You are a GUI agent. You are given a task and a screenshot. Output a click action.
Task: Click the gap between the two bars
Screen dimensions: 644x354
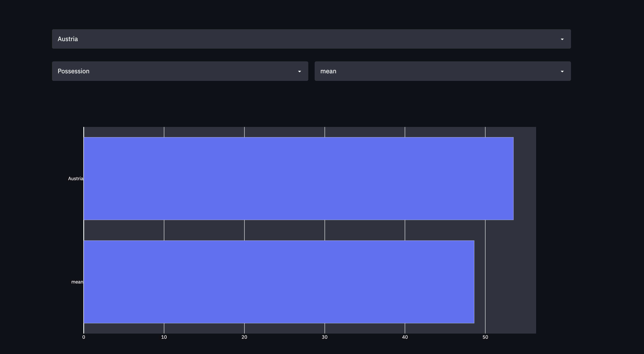[285, 230]
